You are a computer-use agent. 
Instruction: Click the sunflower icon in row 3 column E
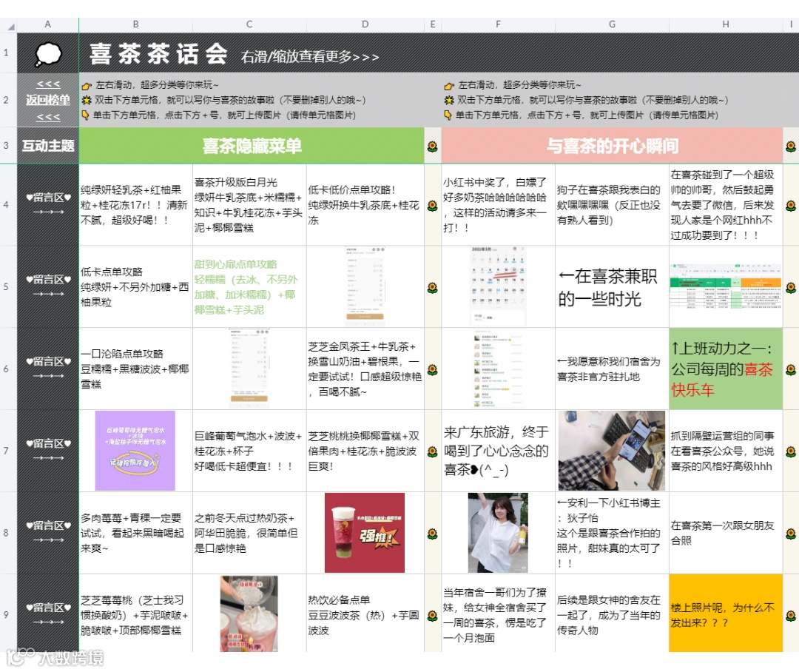click(x=433, y=147)
